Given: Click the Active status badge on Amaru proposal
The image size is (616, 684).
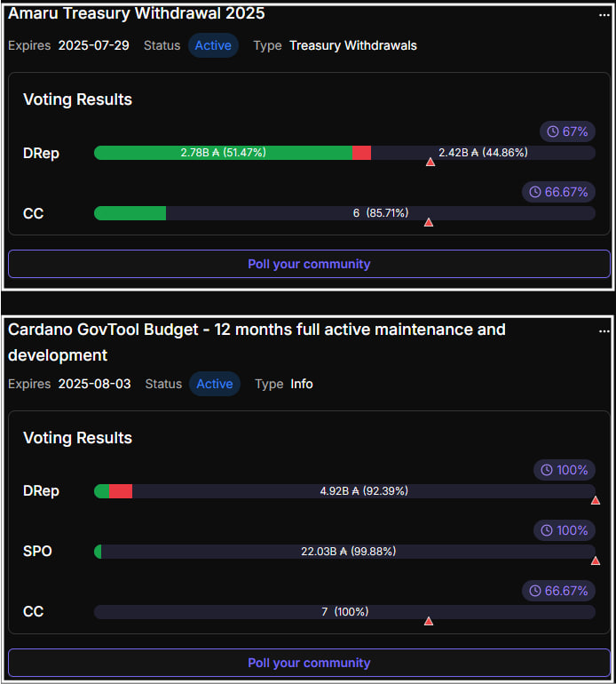Looking at the screenshot, I should 213,45.
